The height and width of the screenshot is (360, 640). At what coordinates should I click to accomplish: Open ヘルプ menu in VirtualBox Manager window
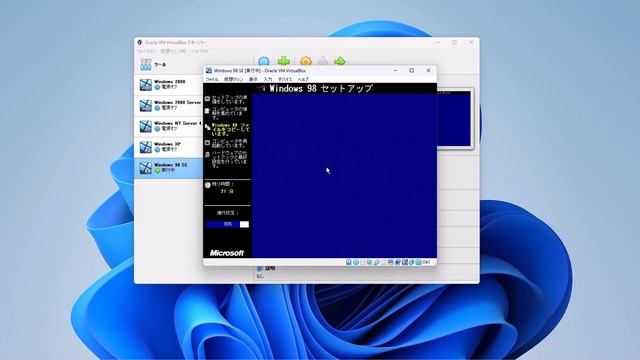[200, 51]
